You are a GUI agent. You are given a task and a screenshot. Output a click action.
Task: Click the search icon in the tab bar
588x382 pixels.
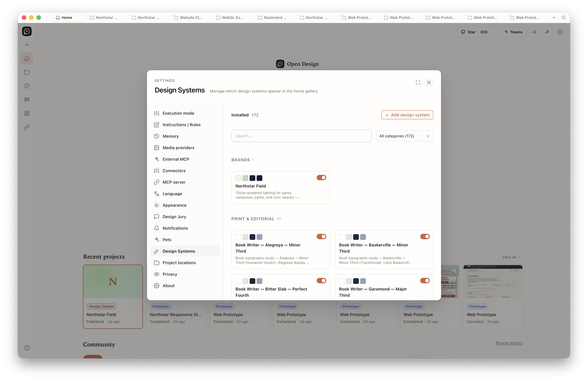pyautogui.click(x=564, y=18)
